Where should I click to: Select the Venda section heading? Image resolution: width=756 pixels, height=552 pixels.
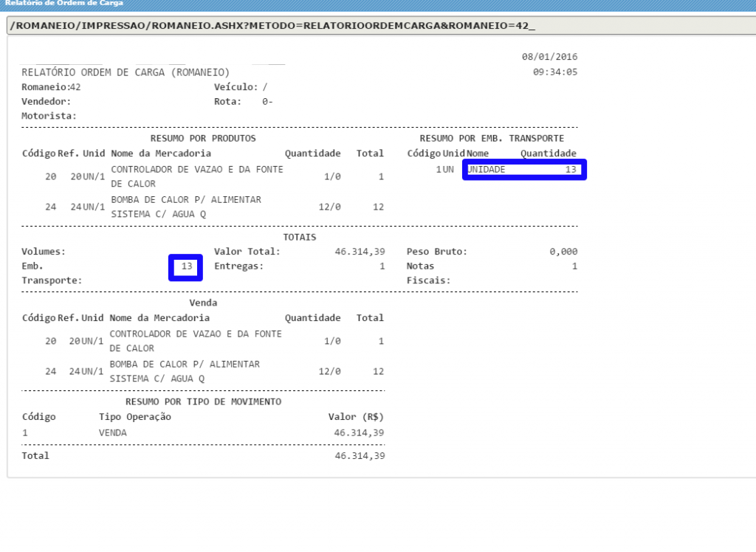(204, 302)
